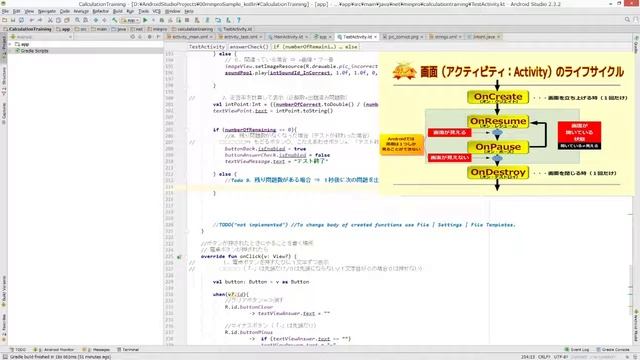Close the TestActivity.kt tab
The width and height of the screenshot is (640, 360).
[376, 37]
